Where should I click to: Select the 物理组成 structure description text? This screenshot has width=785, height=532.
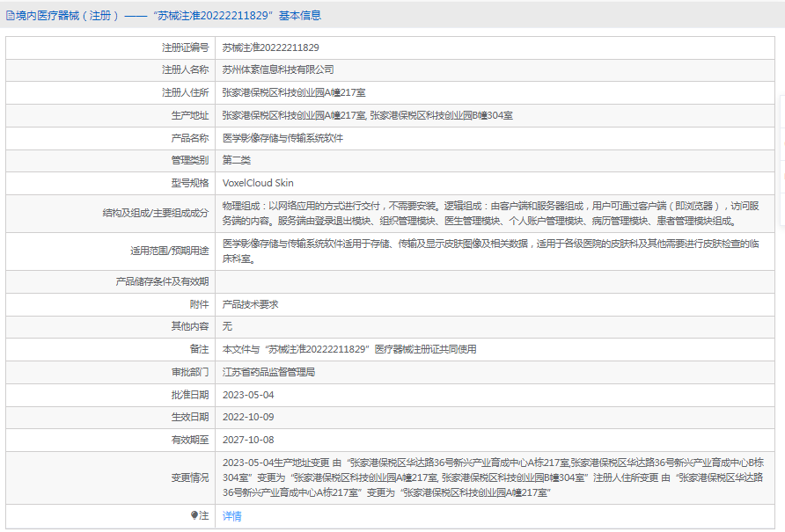coord(491,213)
